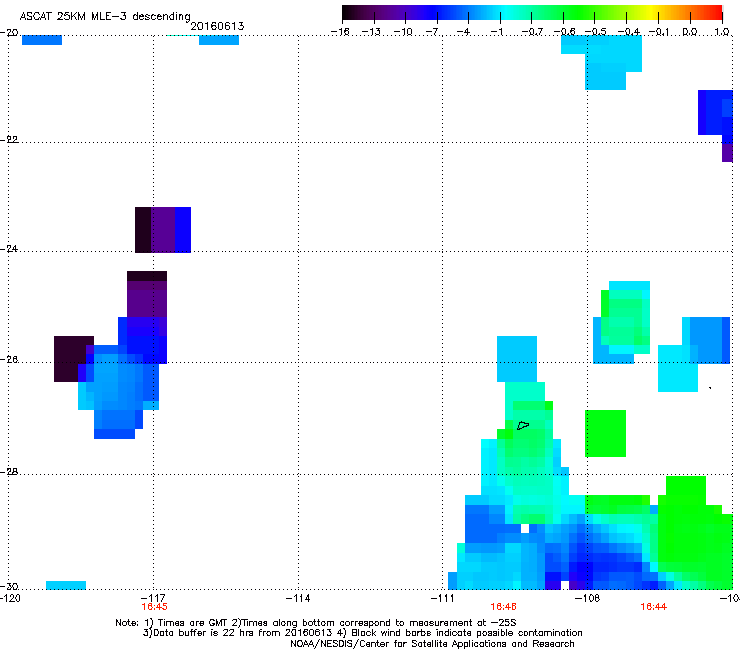Click the rainbow color scale bar

[x=532, y=13]
